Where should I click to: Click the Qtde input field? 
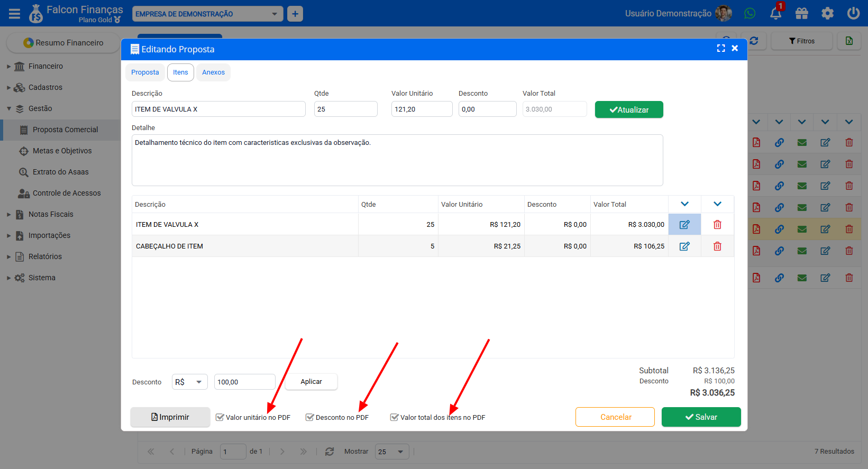point(346,109)
